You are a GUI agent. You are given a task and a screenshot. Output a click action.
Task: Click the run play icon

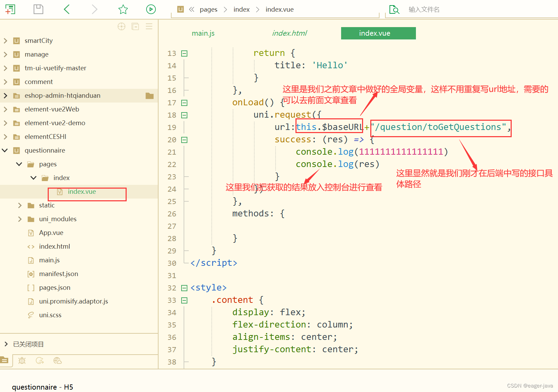point(151,9)
